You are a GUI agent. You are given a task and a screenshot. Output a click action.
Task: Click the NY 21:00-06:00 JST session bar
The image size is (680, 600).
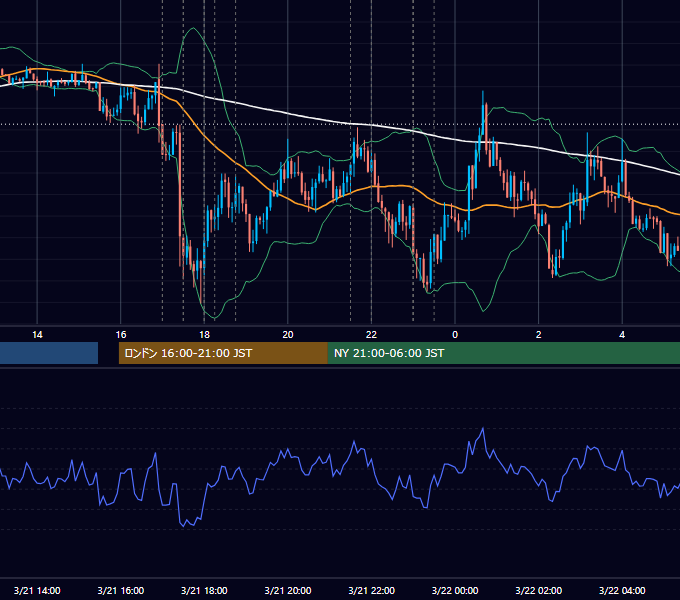(503, 353)
